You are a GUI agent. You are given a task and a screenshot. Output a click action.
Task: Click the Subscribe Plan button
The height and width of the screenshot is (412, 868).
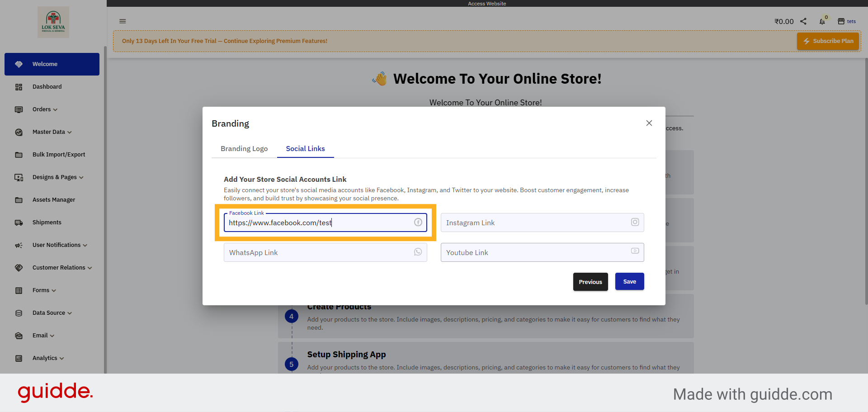point(828,41)
